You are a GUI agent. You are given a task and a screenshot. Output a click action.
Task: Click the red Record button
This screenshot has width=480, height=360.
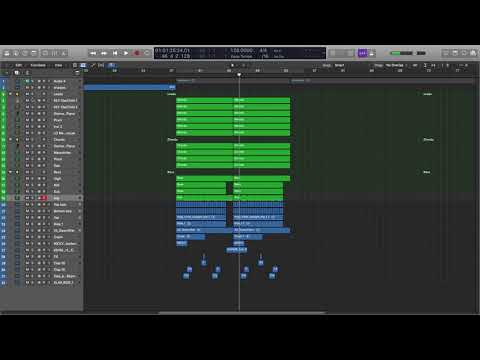click(x=137, y=53)
